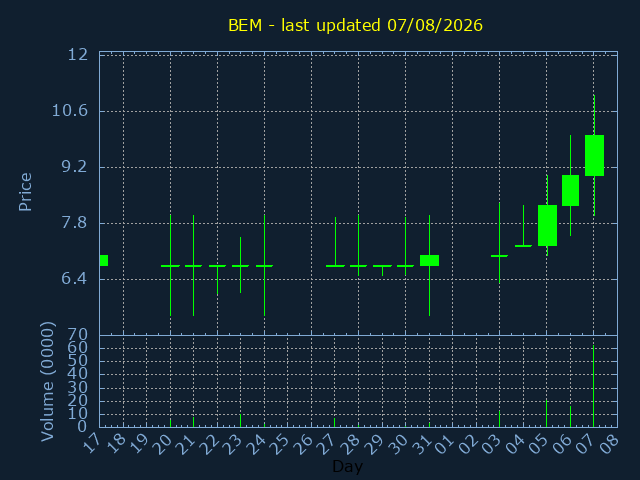The height and width of the screenshot is (480, 640).
Task: Click the doji candle on day 24
Action: (264, 266)
